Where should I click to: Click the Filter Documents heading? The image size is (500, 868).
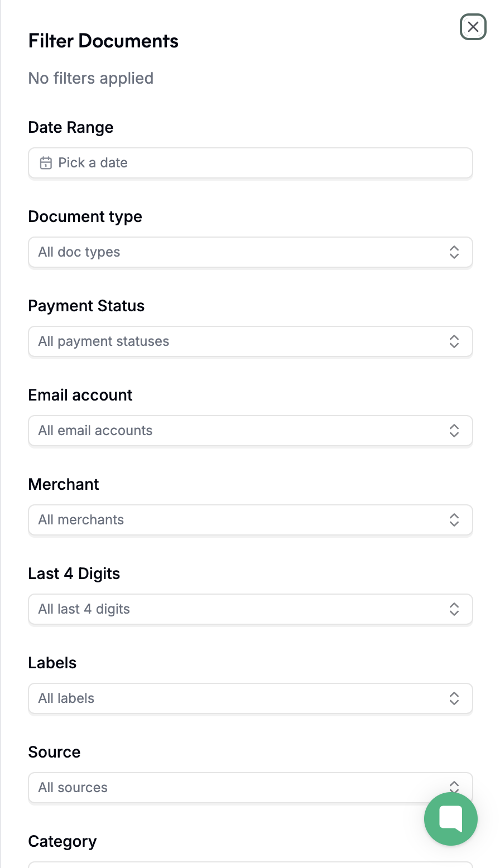click(x=103, y=41)
